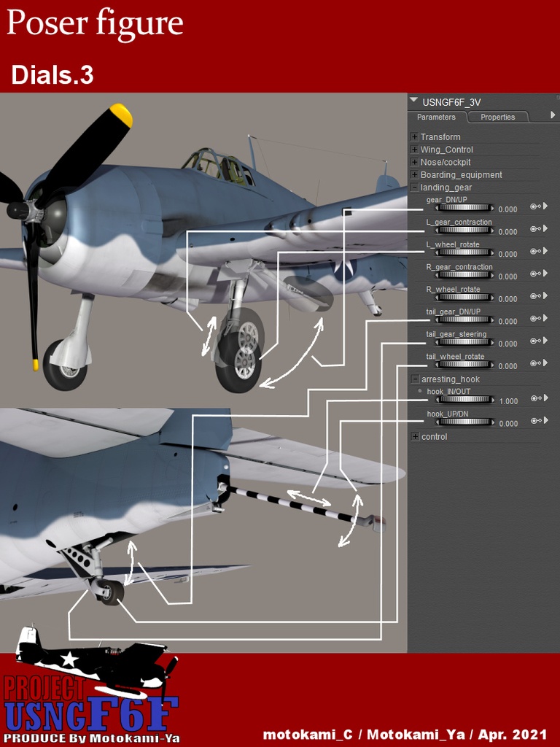Open the L_gear_contraction dial options arrow
560x747 pixels.
pyautogui.click(x=545, y=228)
